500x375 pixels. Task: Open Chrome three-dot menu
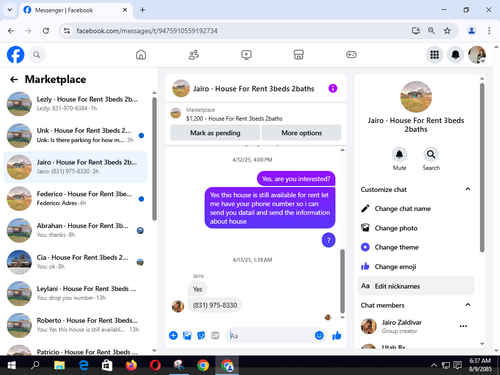(x=489, y=31)
